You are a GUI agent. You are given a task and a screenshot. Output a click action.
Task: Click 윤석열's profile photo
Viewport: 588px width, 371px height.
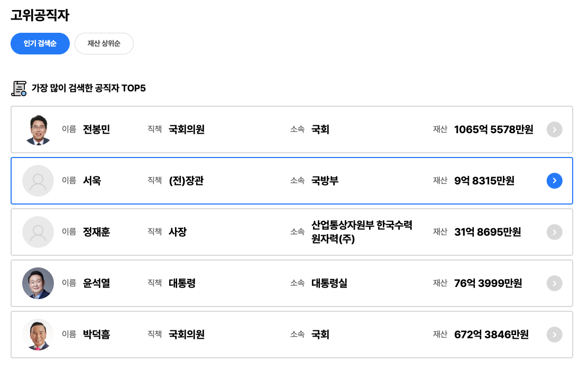[38, 283]
